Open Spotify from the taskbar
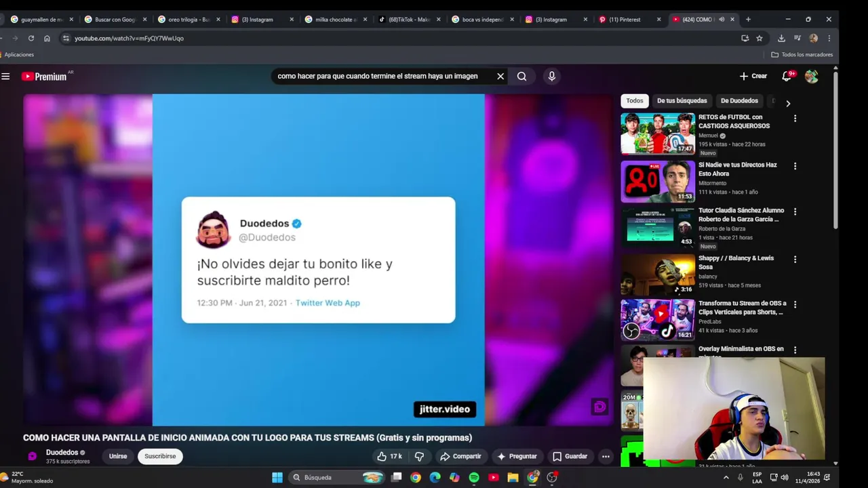The height and width of the screenshot is (488, 868). point(474,477)
